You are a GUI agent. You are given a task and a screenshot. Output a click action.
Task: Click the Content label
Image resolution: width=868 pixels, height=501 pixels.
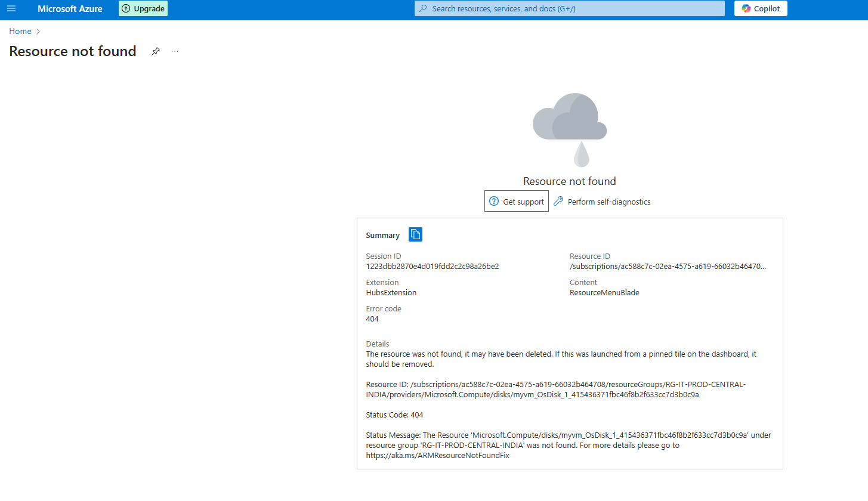pos(583,283)
